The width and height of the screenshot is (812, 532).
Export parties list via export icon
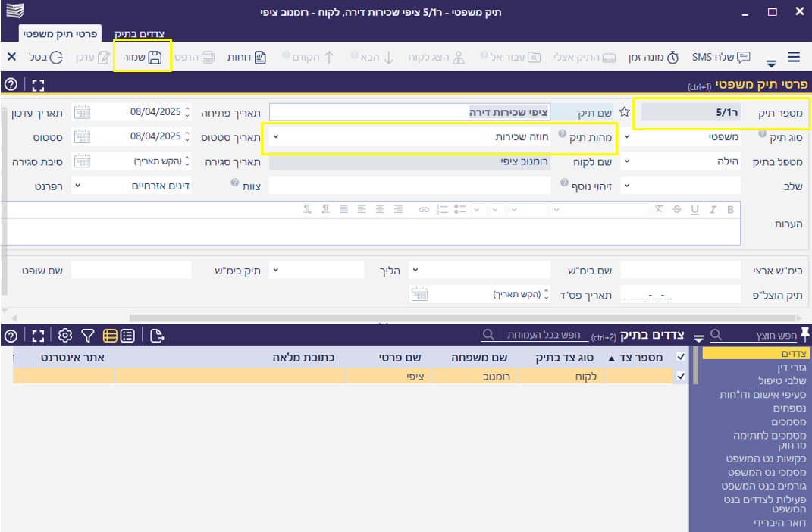click(x=157, y=336)
